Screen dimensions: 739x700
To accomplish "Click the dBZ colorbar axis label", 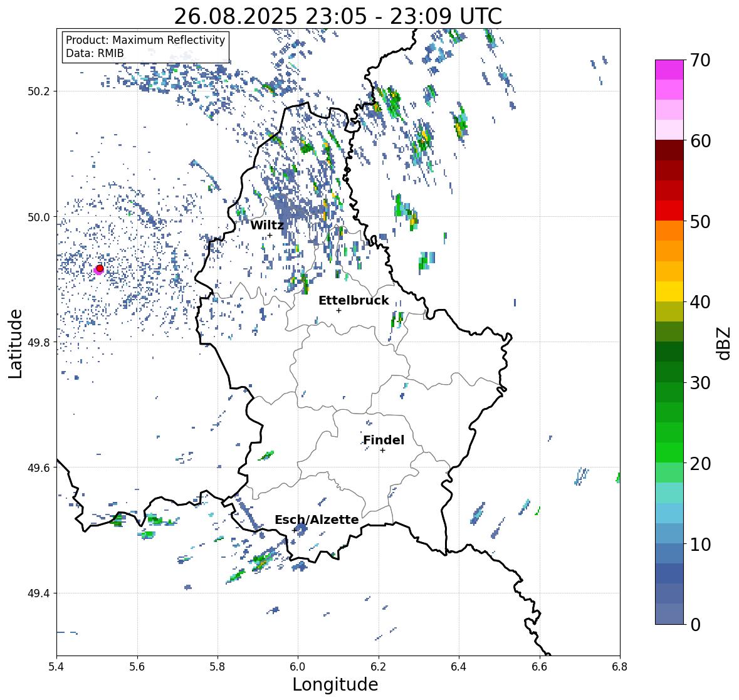I will [725, 343].
